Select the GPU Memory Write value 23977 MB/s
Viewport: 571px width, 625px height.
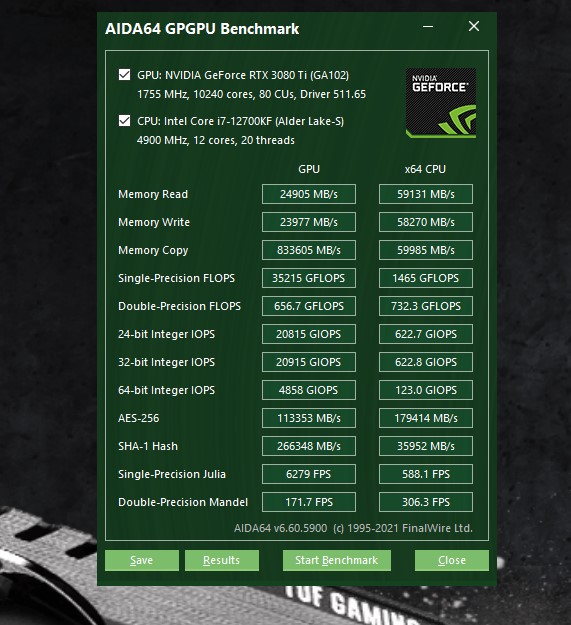click(309, 222)
